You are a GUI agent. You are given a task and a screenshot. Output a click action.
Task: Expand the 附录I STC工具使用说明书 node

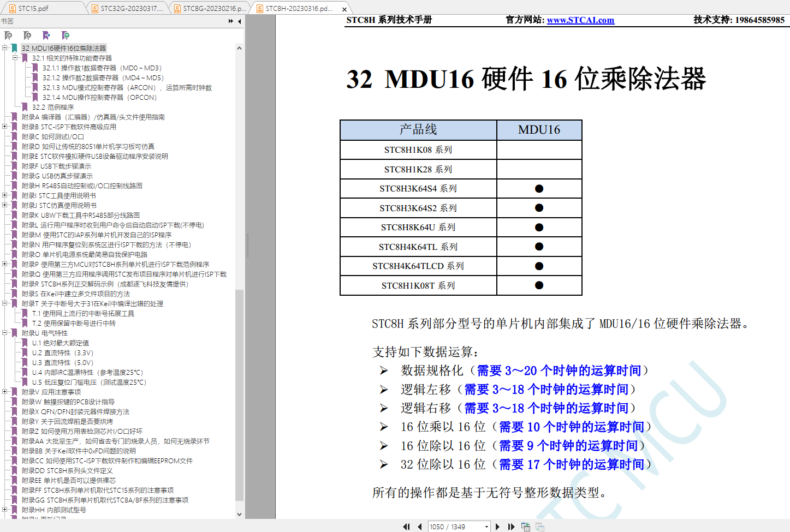point(5,195)
